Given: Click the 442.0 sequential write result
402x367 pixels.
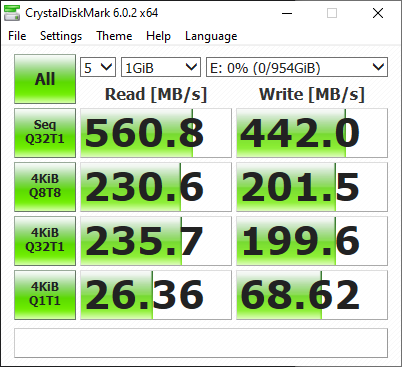Looking at the screenshot, I should (x=312, y=133).
